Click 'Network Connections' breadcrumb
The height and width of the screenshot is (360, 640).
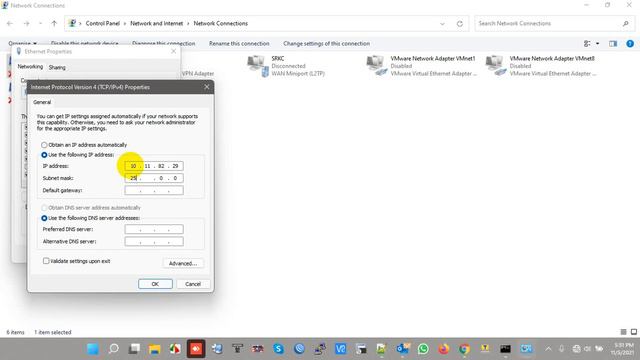tap(220, 24)
